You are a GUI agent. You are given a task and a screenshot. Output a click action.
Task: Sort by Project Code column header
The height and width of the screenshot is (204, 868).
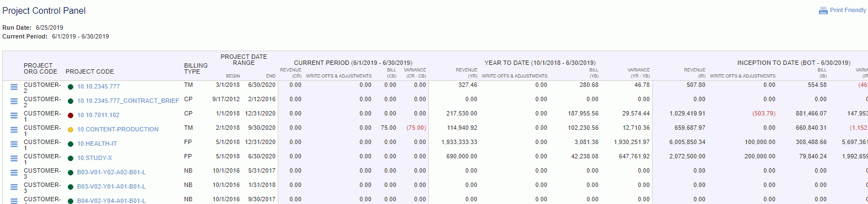(x=90, y=71)
